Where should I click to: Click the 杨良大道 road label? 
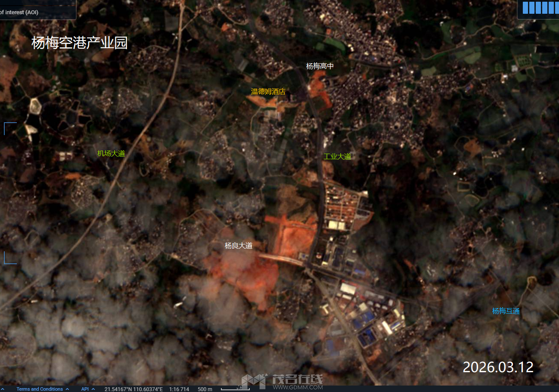(239, 246)
